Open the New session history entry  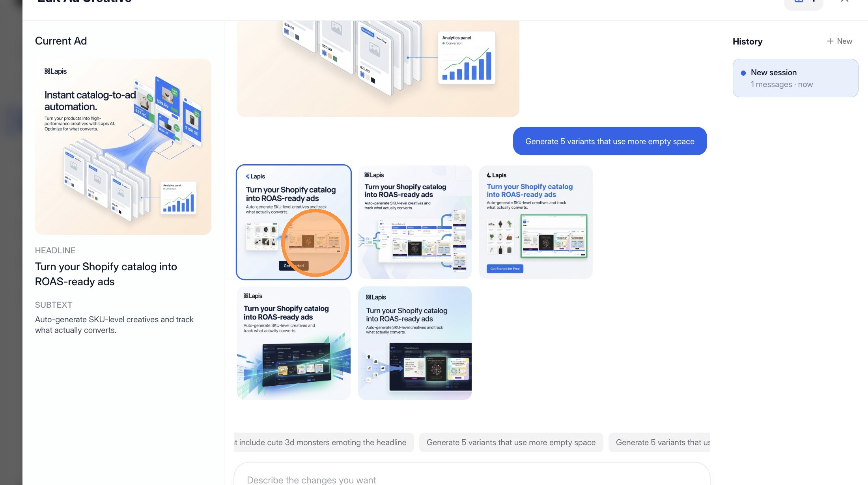point(795,78)
